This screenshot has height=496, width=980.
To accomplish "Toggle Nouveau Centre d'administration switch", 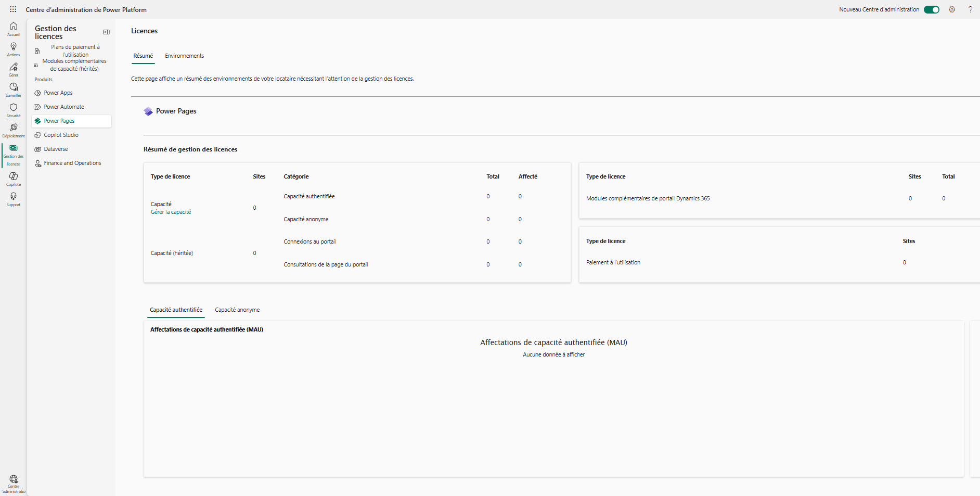I will [931, 9].
